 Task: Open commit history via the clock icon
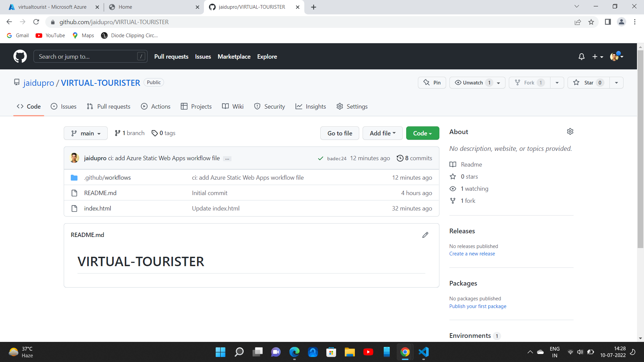(x=400, y=158)
